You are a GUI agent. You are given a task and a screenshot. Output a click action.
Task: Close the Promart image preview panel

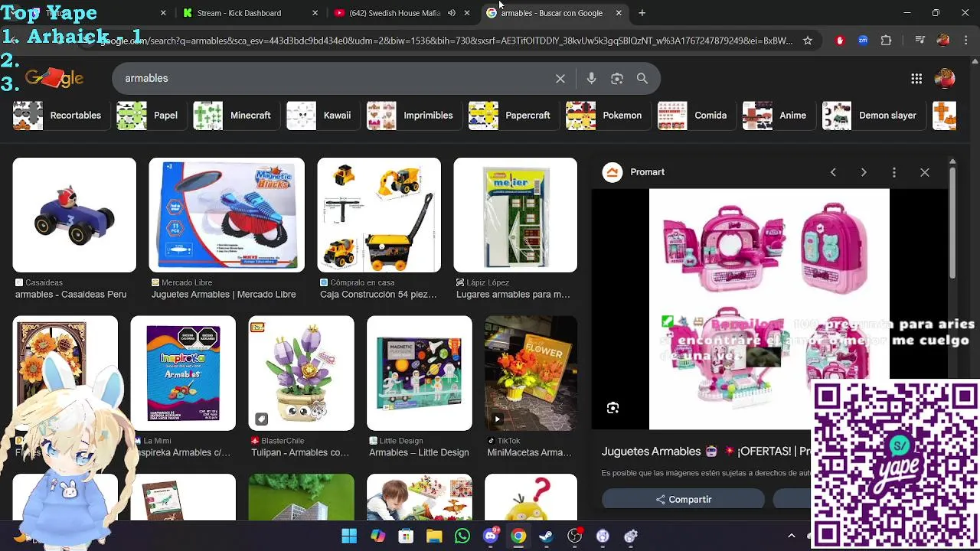coord(925,172)
